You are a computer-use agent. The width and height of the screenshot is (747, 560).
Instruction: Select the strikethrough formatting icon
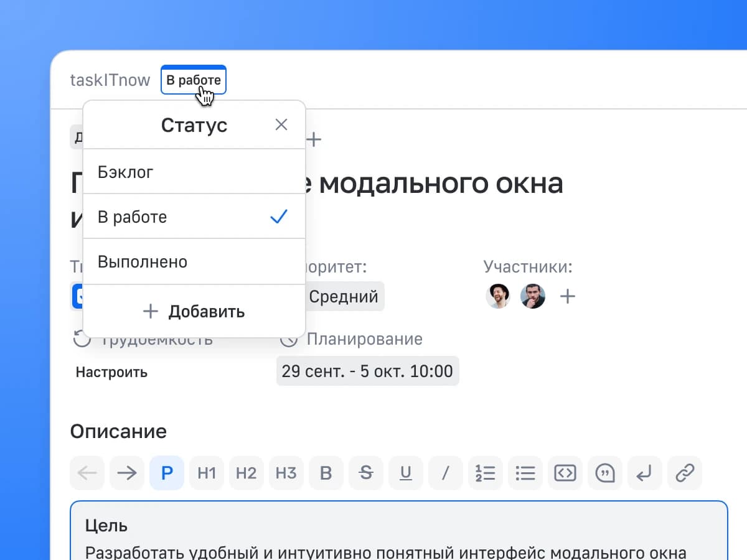coord(365,473)
